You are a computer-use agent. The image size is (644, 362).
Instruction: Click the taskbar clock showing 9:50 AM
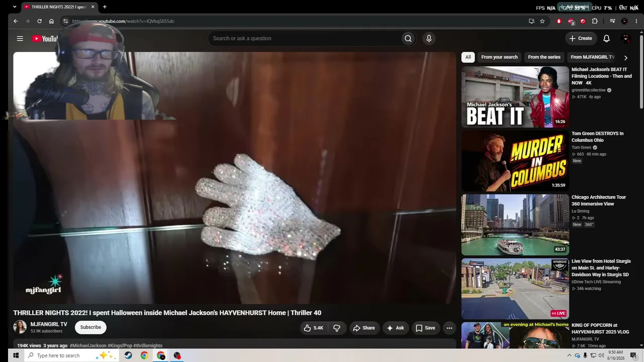pos(616,355)
